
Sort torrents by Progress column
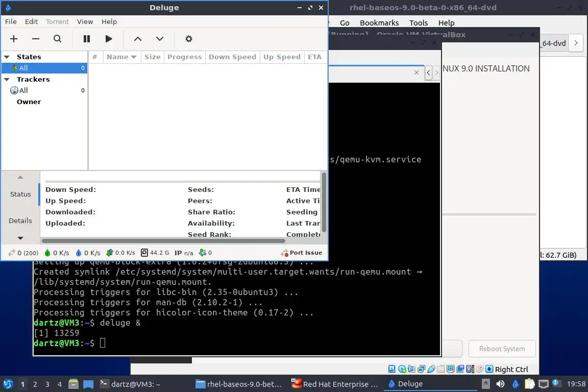[184, 57]
